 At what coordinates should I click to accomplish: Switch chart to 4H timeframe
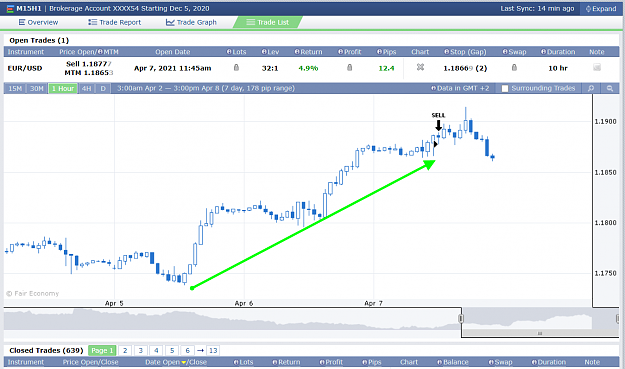86,88
